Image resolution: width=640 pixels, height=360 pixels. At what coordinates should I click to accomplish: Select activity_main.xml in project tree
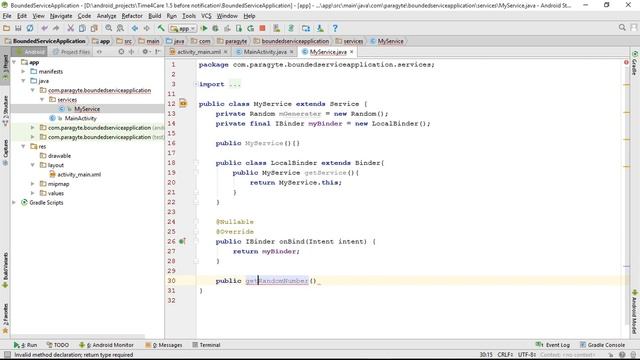point(79,174)
